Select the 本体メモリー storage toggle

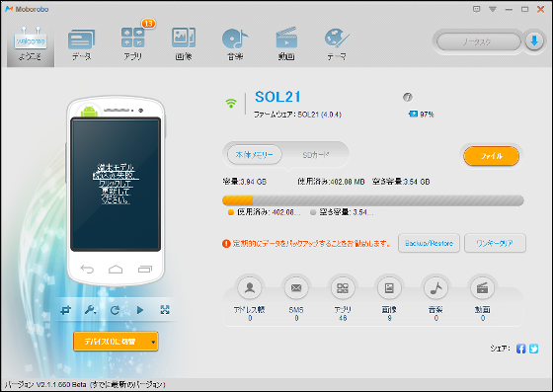(255, 155)
